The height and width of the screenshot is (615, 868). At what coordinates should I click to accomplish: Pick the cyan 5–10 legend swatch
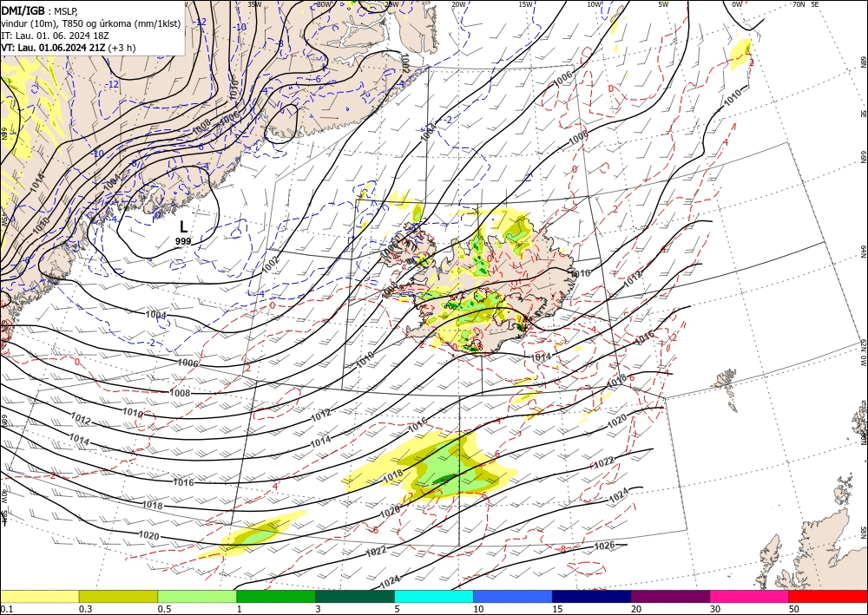pyautogui.click(x=434, y=597)
